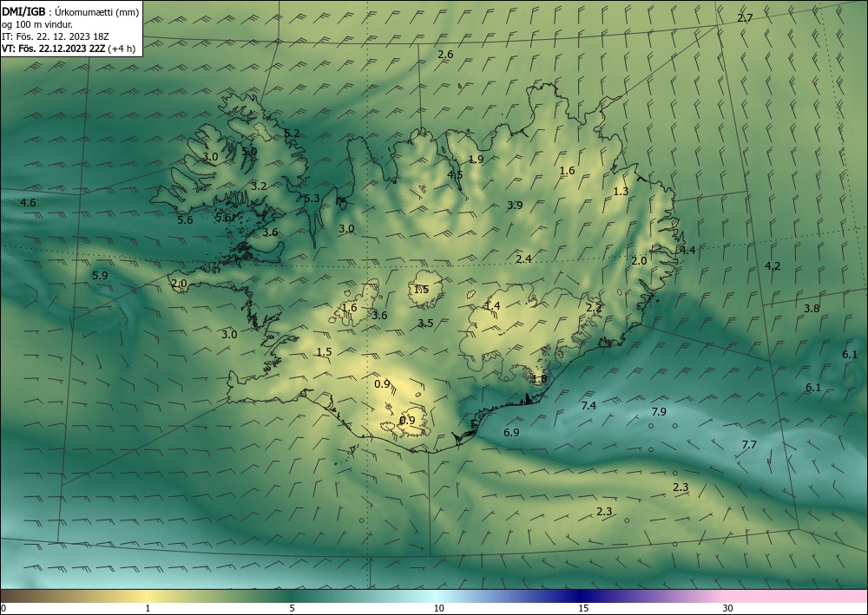Image resolution: width=868 pixels, height=615 pixels.
Task: Click the 3.9 value label
Action: [x=514, y=206]
